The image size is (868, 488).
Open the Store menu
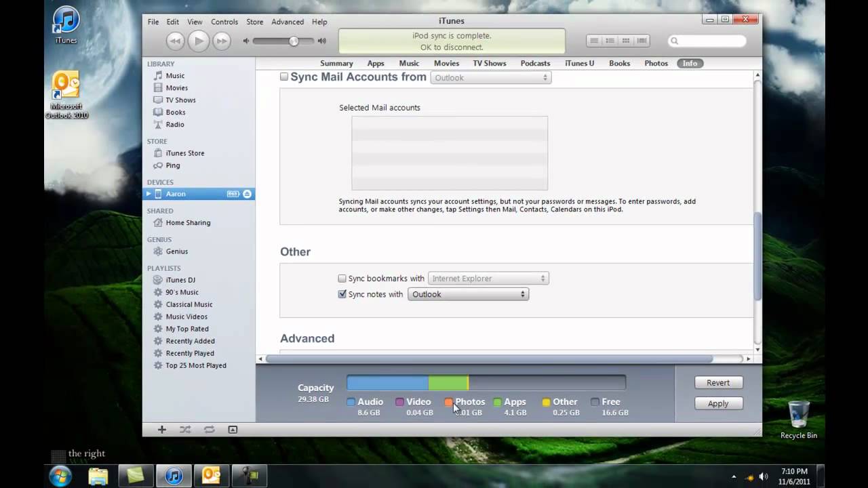tap(255, 22)
